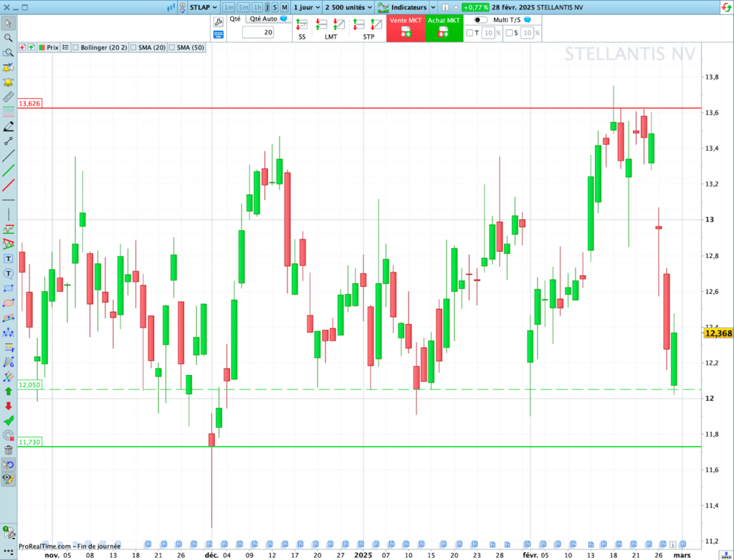Click the status circle beside +0,77 %
734x560 pixels.
click(456, 7)
